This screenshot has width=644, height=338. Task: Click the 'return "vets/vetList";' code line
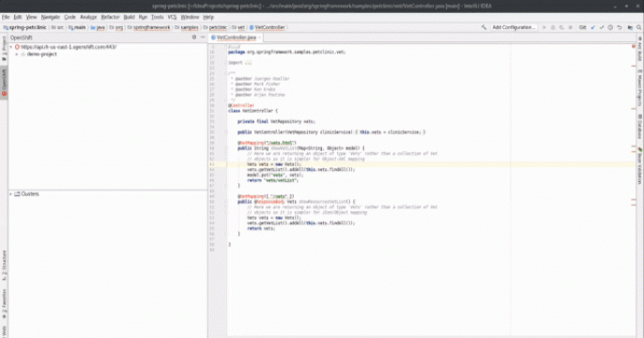(x=272, y=180)
